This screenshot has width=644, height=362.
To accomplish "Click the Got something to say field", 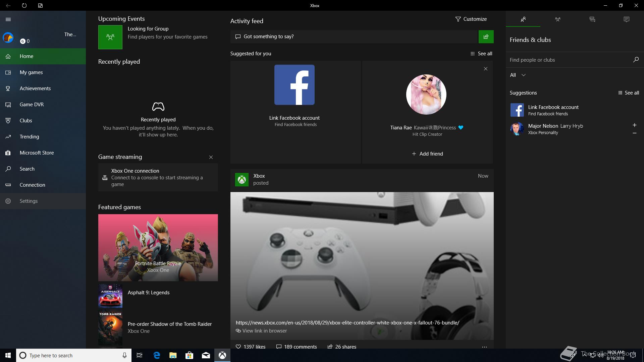I will pos(354,37).
